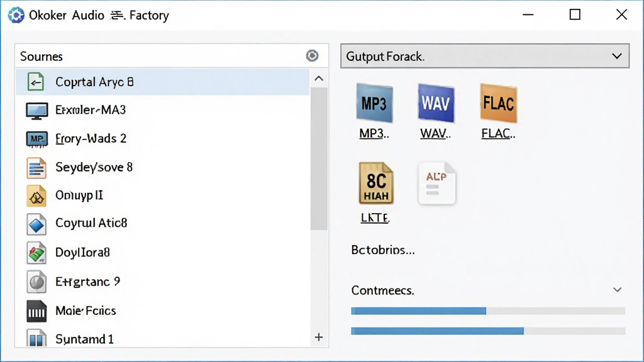Screen dimensions: 644x362
Task: Click the round icon in Sournes header
Action: click(x=312, y=55)
